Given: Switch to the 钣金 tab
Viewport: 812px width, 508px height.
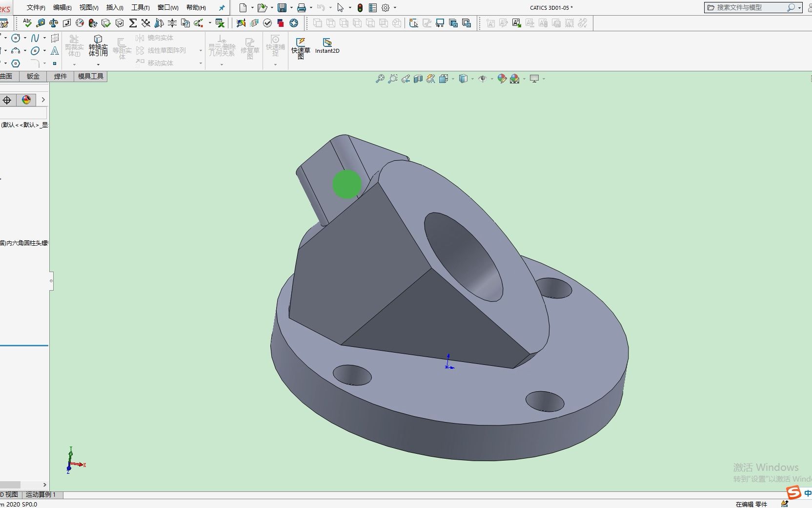Looking at the screenshot, I should tap(32, 76).
